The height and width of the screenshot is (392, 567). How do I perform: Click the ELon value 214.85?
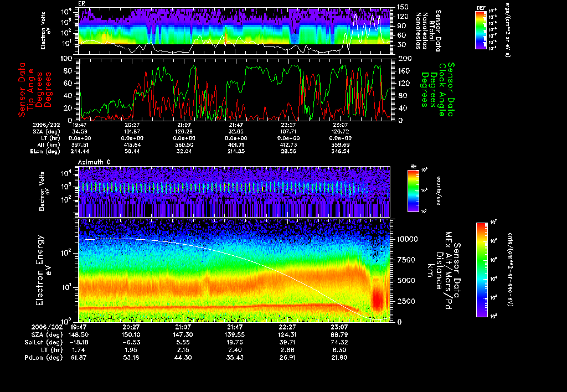pyautogui.click(x=236, y=151)
